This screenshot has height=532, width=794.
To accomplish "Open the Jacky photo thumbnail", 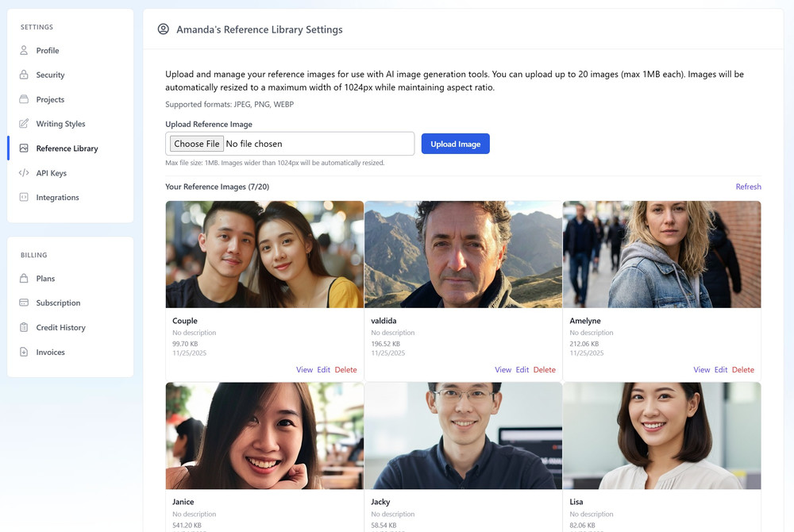I will (463, 435).
